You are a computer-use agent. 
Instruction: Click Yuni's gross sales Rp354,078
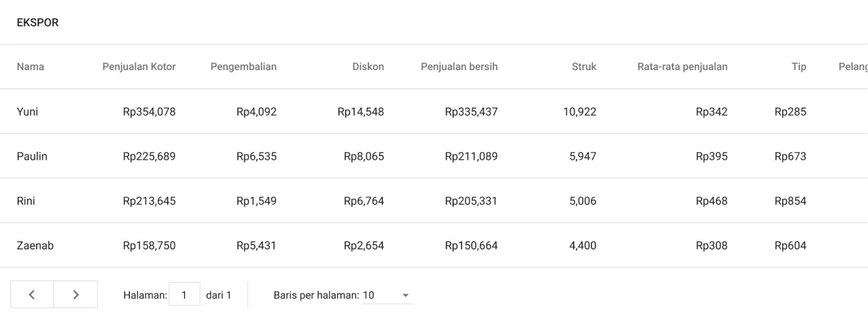(x=149, y=112)
